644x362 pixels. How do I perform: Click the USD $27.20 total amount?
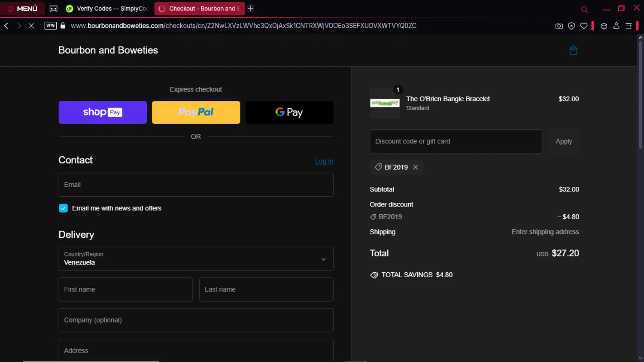tap(558, 253)
